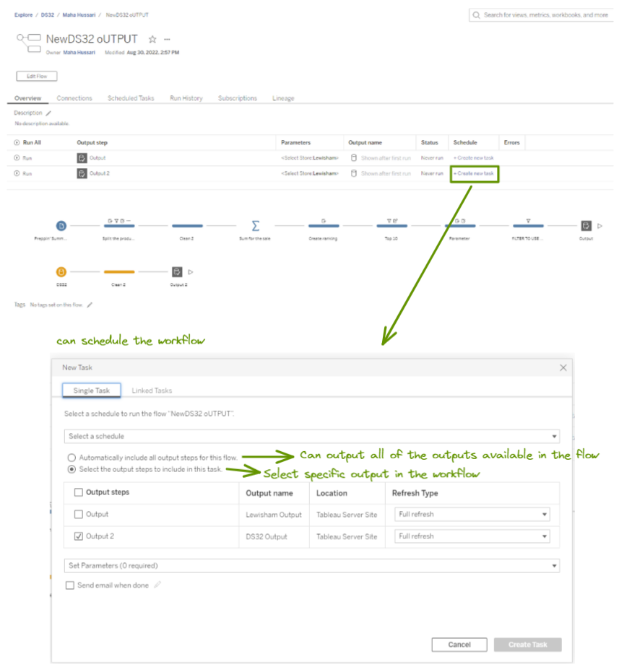Open Explore breadcrumb link
This screenshot has height=672, width=619.
(23, 14)
